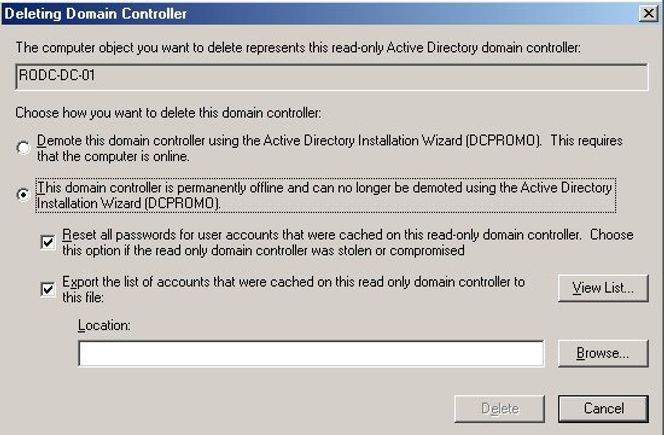Viewport: 664px width, 435px height.
Task: Click the Demote this domain controller label text
Action: [329, 148]
